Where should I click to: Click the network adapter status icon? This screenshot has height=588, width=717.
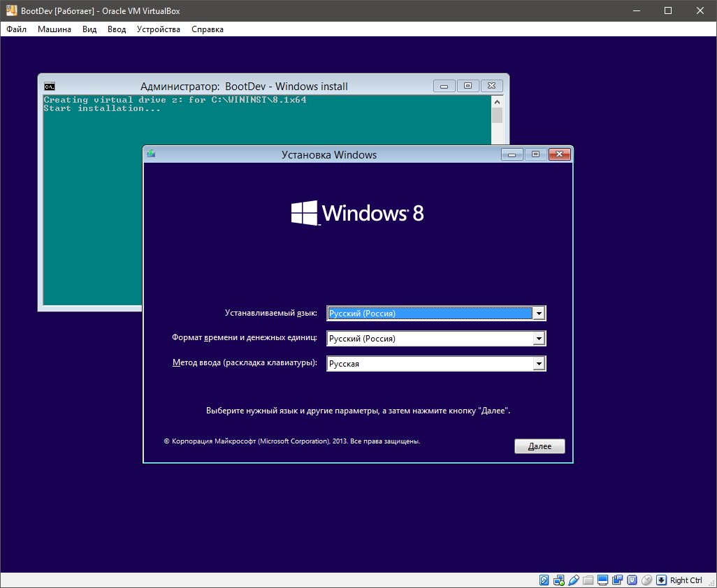pos(559,580)
